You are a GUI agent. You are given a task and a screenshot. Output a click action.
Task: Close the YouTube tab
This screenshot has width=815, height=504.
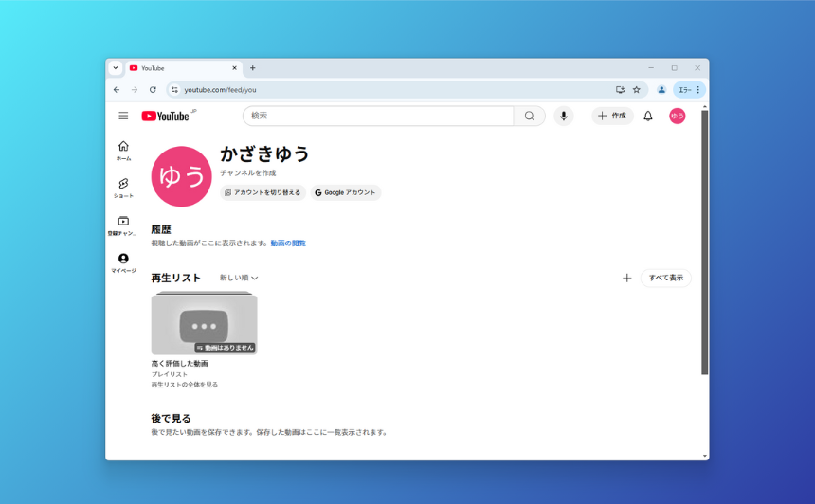pyautogui.click(x=234, y=68)
